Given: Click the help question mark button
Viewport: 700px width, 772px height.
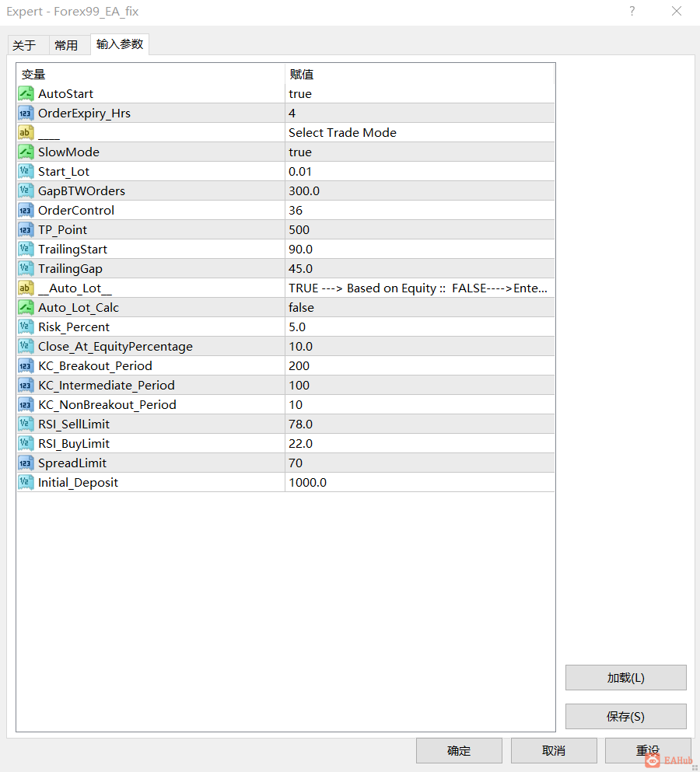Looking at the screenshot, I should tap(632, 12).
